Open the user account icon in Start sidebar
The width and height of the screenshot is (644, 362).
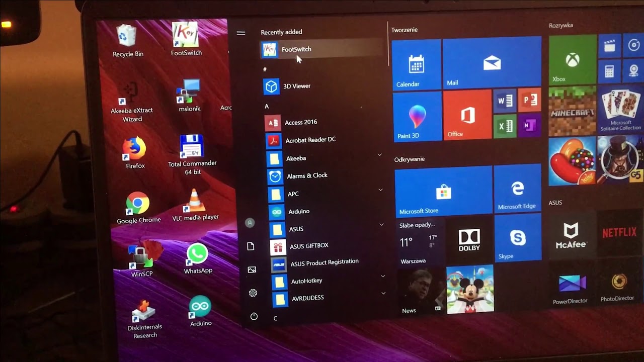coord(250,223)
